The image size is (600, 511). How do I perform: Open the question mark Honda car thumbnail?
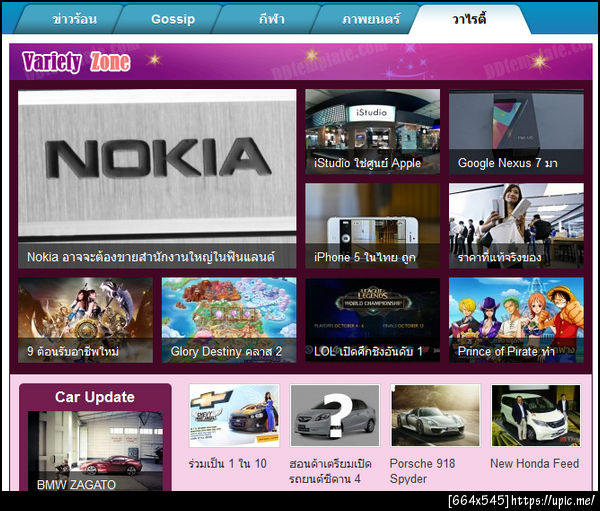click(x=335, y=416)
